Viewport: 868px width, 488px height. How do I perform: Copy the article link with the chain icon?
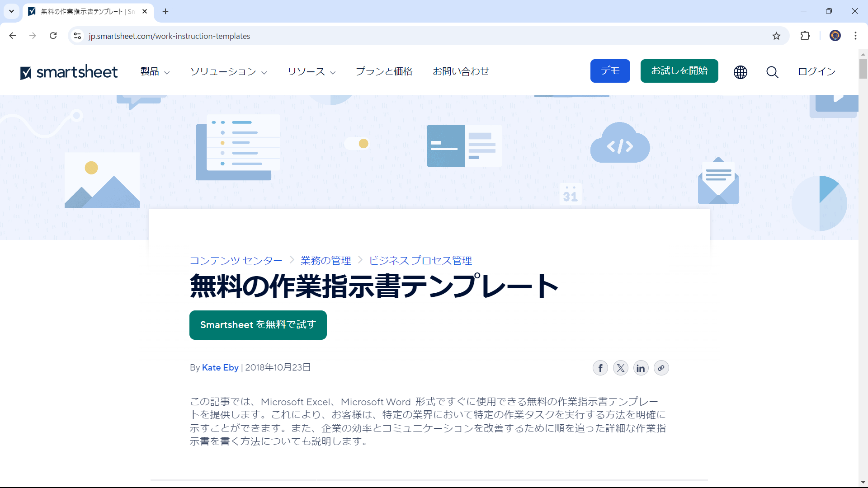click(661, 368)
